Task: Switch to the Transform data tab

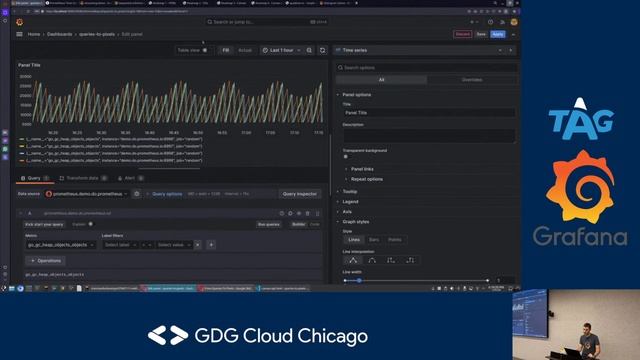Action: [83, 178]
